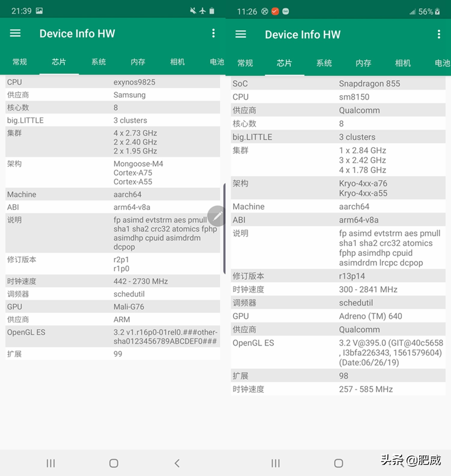451x476 pixels.
Task: Click the left screen vertical scrollbar handle
Action: [224, 228]
